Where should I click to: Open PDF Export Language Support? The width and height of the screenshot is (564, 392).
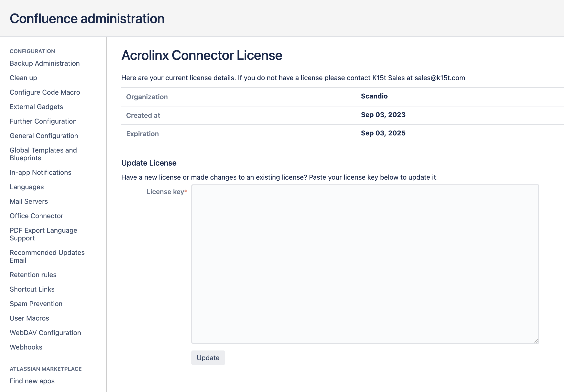point(43,234)
